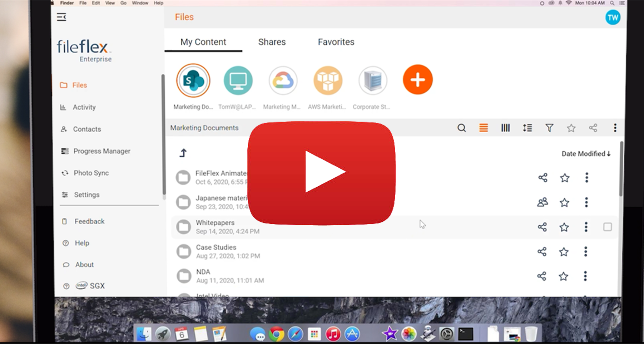Star the NDA folder

(x=564, y=276)
